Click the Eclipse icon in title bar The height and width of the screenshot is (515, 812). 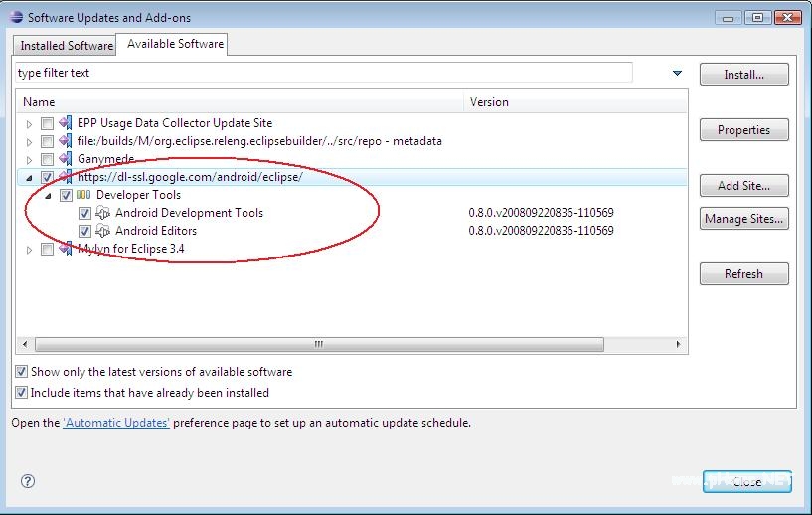click(x=16, y=17)
